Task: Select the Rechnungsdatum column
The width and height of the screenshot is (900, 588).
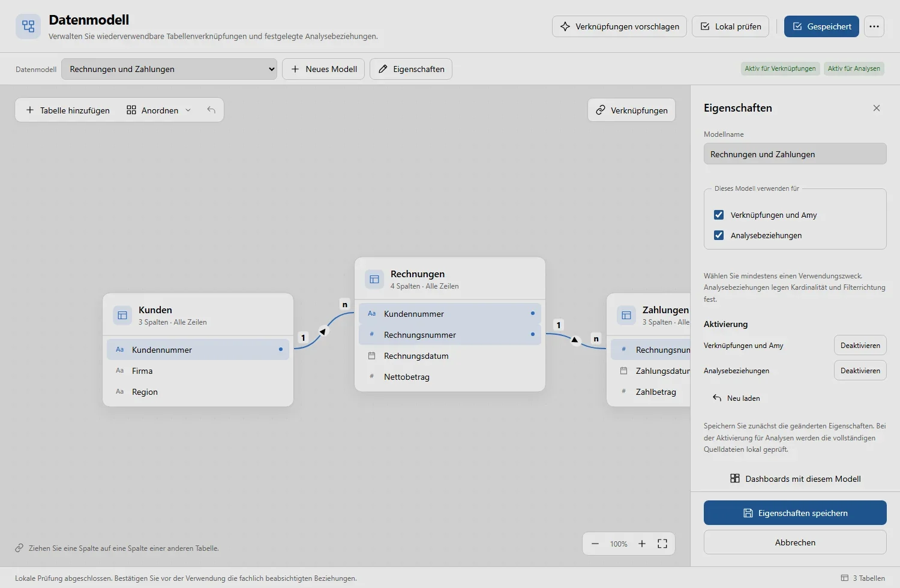Action: coord(450,356)
